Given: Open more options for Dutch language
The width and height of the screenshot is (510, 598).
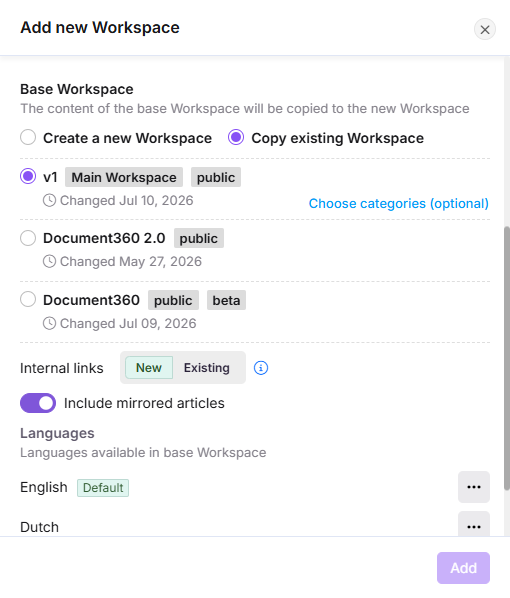Looking at the screenshot, I should pos(474,525).
